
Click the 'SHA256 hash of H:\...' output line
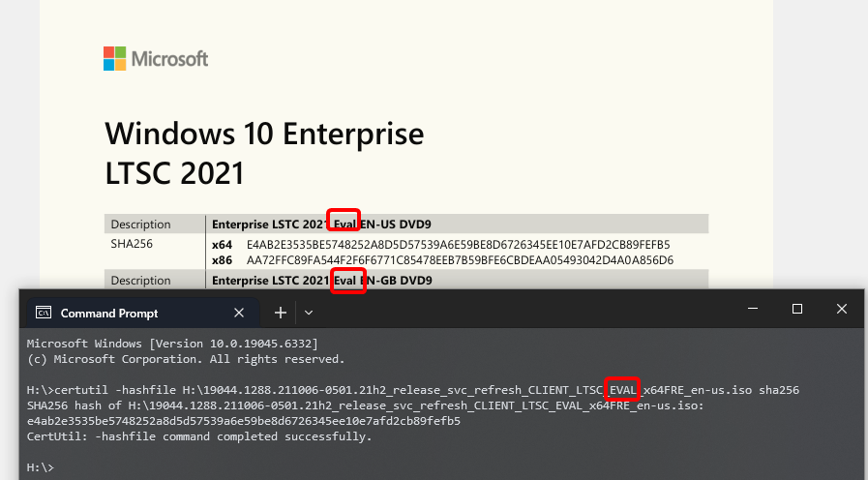click(366, 405)
